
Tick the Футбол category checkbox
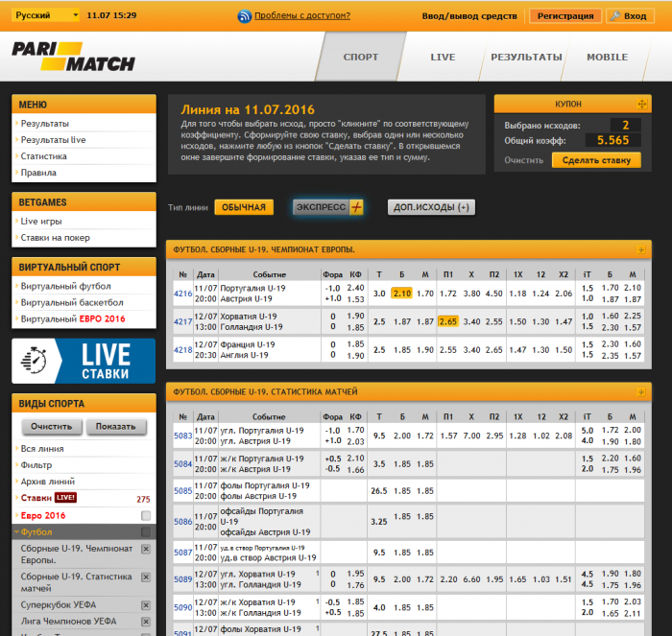pyautogui.click(x=146, y=531)
